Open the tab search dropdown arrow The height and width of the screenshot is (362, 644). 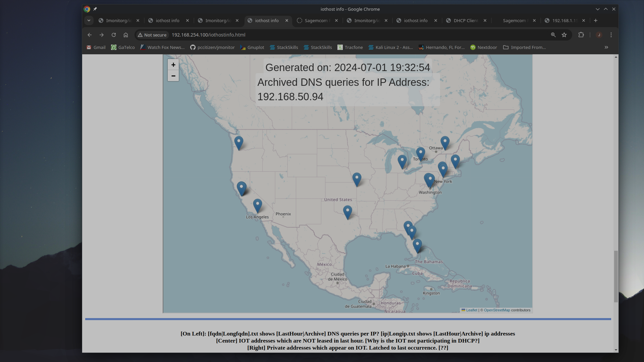point(89,20)
